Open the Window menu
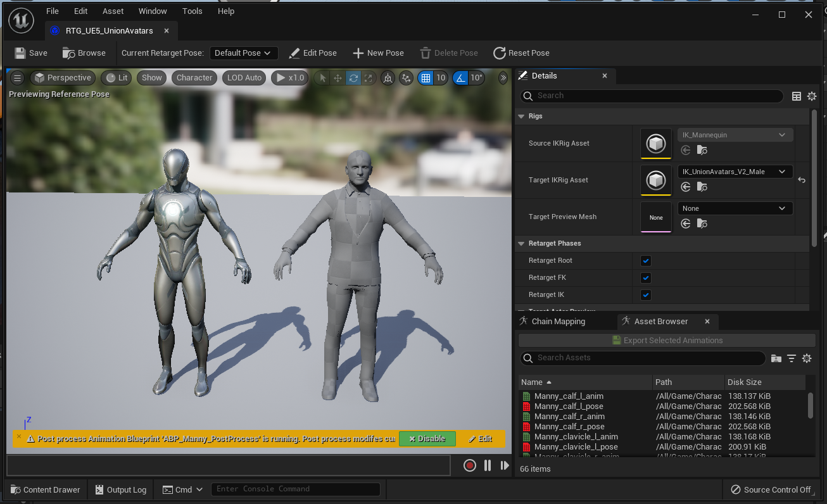Image resolution: width=827 pixels, height=504 pixels. coord(153,11)
